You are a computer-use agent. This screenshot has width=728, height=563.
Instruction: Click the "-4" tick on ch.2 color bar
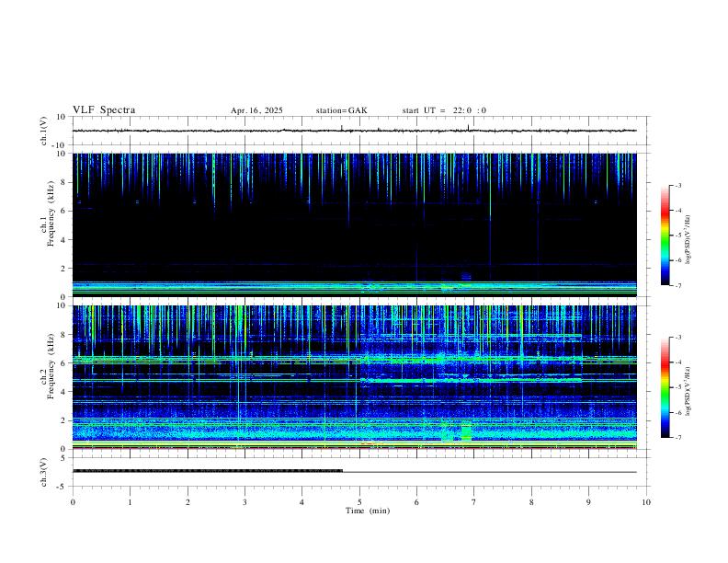pos(677,362)
